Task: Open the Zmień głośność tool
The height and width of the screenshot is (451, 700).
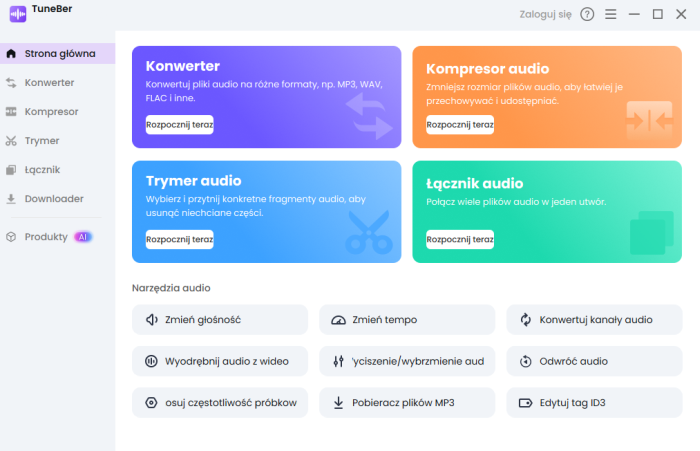Action: coord(220,320)
